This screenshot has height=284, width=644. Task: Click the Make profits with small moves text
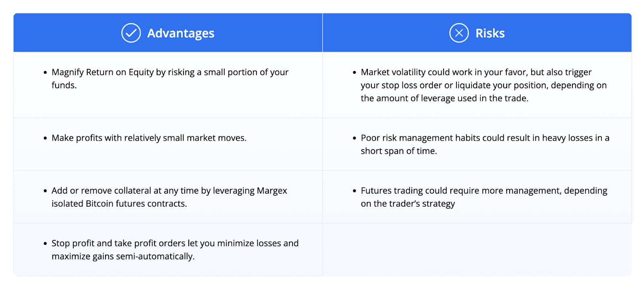pyautogui.click(x=149, y=138)
